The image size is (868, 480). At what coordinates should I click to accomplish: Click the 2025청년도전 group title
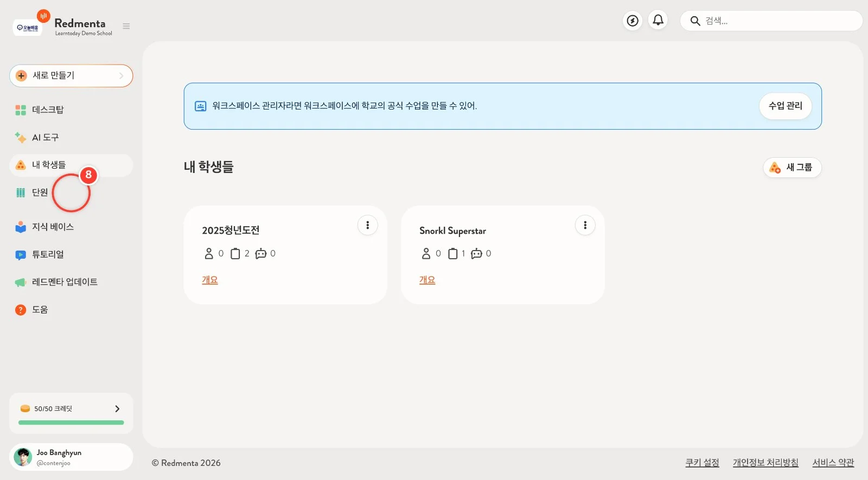coord(231,231)
